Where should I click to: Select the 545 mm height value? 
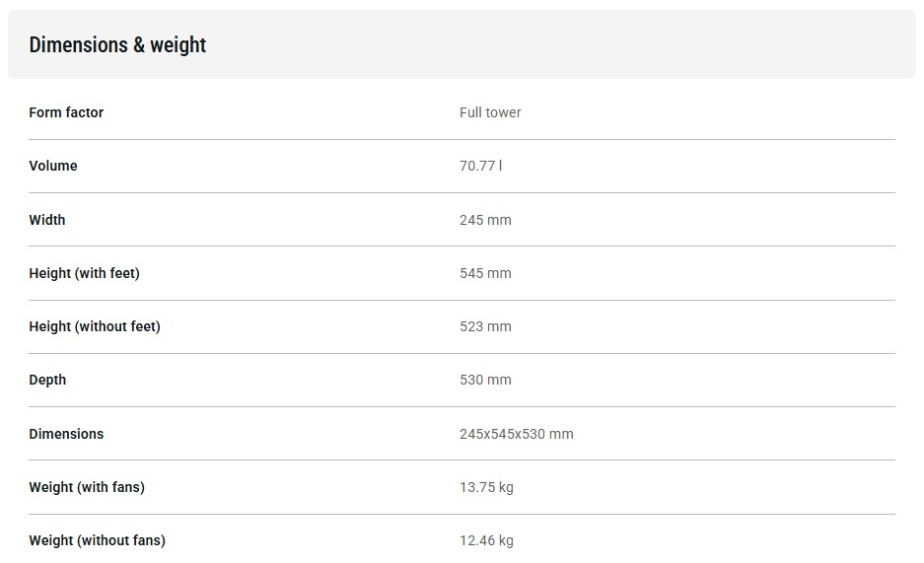485,273
